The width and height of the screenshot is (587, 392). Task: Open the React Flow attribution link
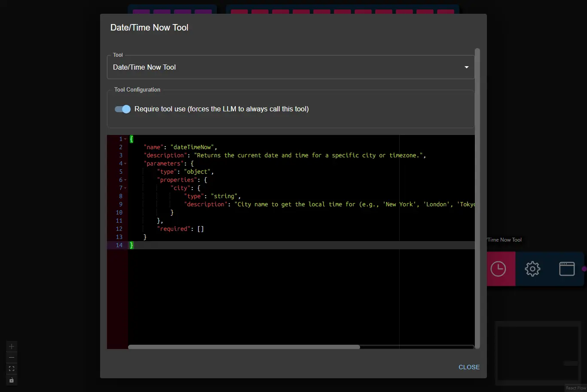pos(575,388)
